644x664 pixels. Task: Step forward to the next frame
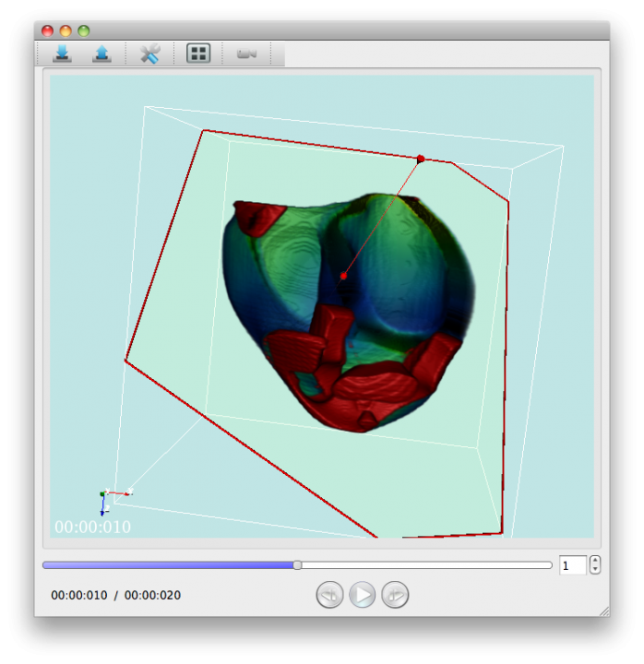point(395,595)
